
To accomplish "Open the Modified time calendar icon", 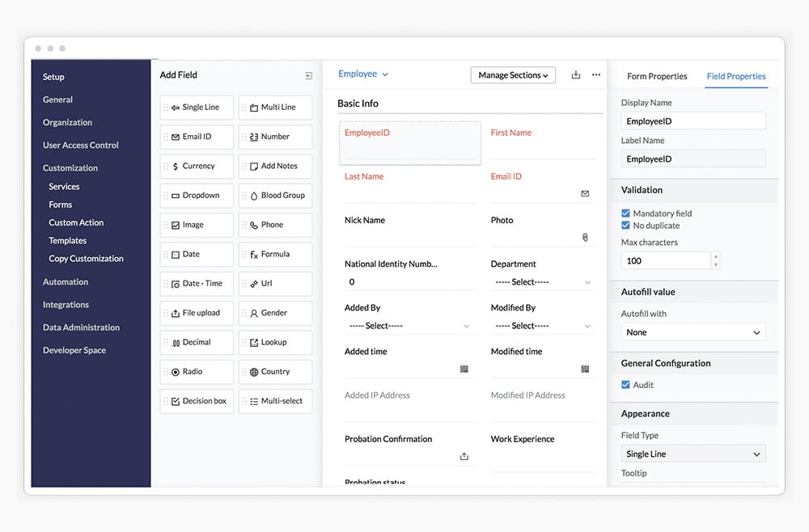I will point(585,369).
